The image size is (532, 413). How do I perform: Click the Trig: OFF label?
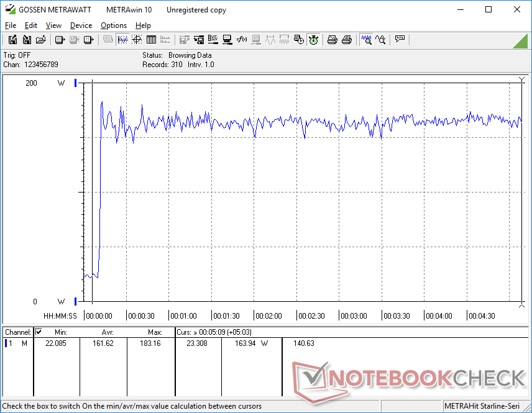[x=17, y=55]
